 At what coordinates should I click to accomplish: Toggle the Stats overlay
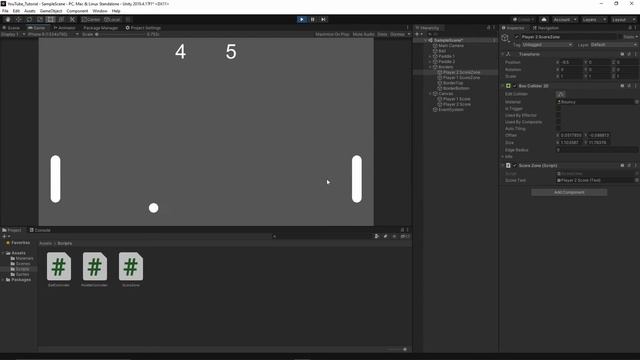coord(382,34)
